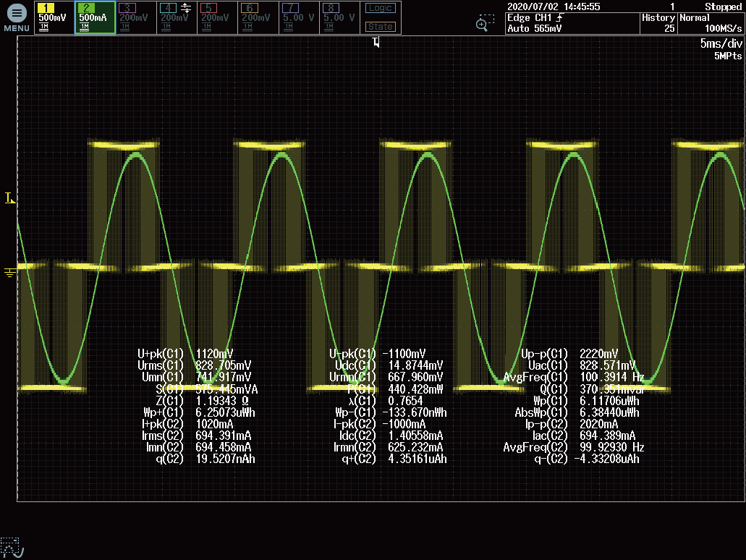The width and height of the screenshot is (746, 560).
Task: Click the AvgFreq(C2) 99.92930 Hz measurement
Action: tap(574, 447)
